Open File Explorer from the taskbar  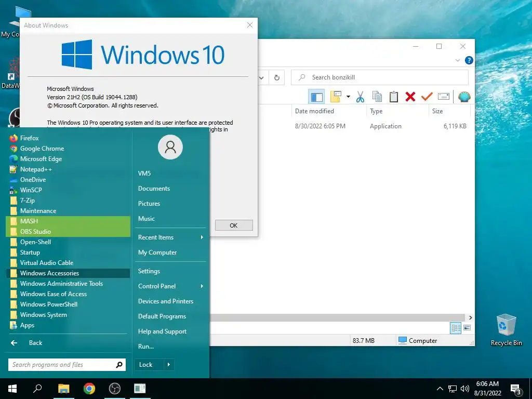pyautogui.click(x=63, y=389)
